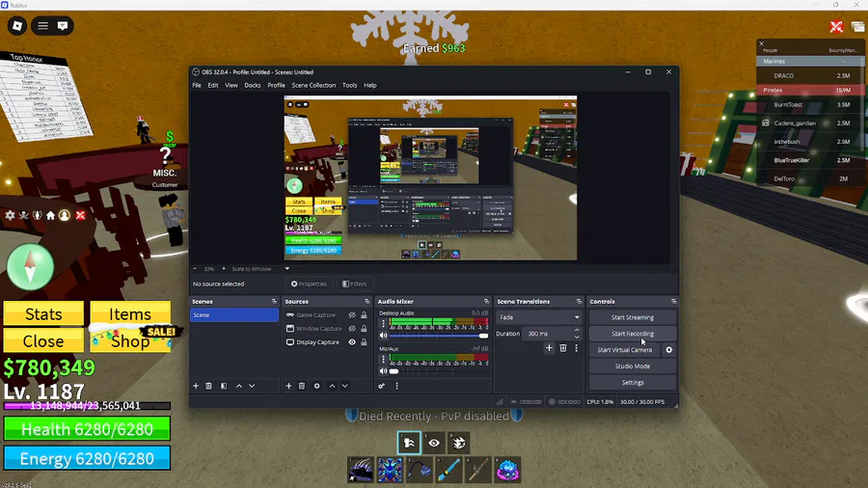Click Start Virtual Camera button
The width and height of the screenshot is (868, 488).
pyautogui.click(x=624, y=350)
